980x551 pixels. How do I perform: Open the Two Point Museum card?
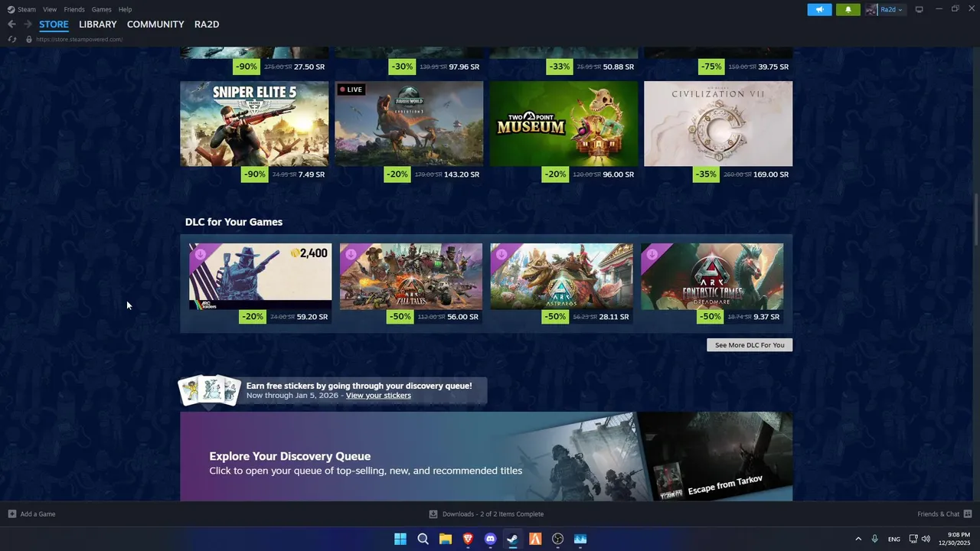tap(563, 123)
